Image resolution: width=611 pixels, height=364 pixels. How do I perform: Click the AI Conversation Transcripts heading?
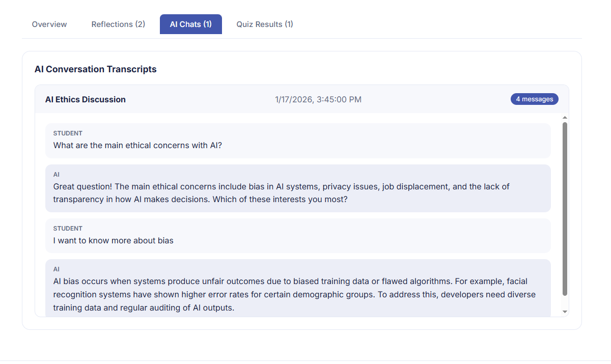pyautogui.click(x=96, y=69)
